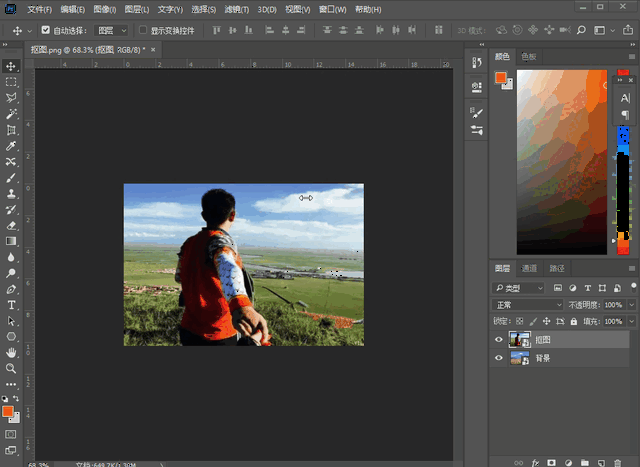Uncheck the 自动选择 checkbox
The image size is (640, 467).
coord(45,30)
